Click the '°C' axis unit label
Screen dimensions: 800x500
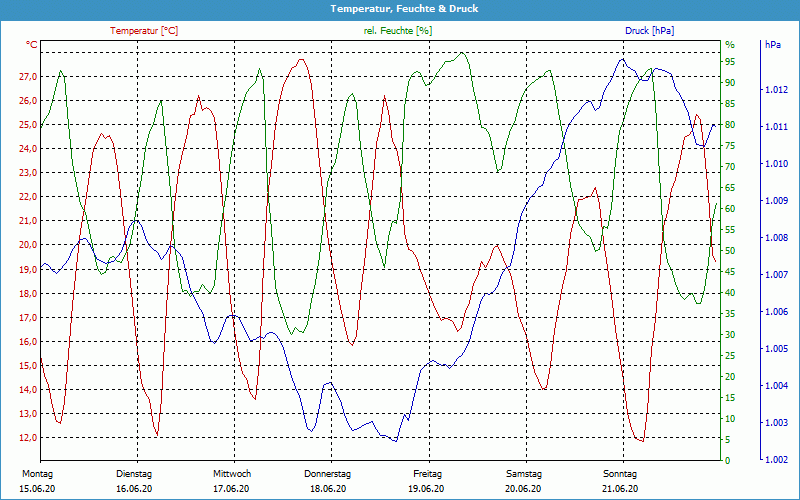click(x=32, y=44)
